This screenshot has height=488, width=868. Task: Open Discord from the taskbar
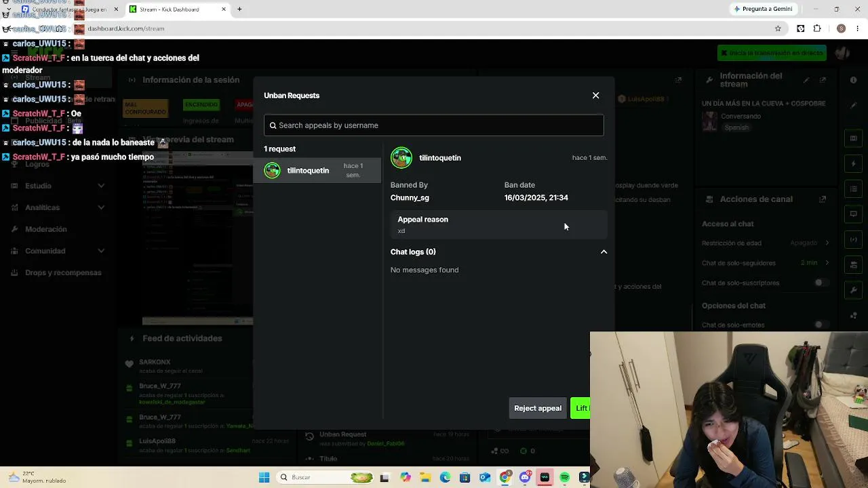coord(525,477)
